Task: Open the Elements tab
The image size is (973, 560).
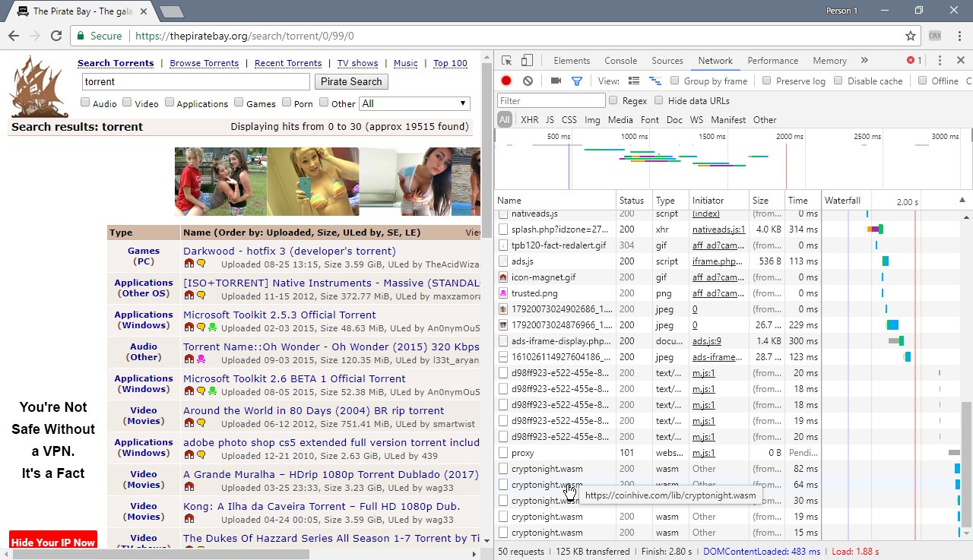Action: pyautogui.click(x=572, y=61)
